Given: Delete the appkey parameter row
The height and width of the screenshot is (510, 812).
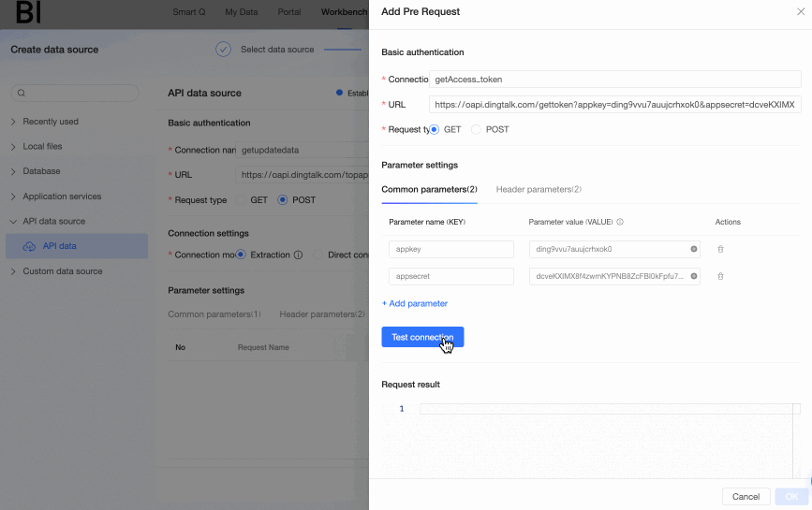Looking at the screenshot, I should coord(720,249).
